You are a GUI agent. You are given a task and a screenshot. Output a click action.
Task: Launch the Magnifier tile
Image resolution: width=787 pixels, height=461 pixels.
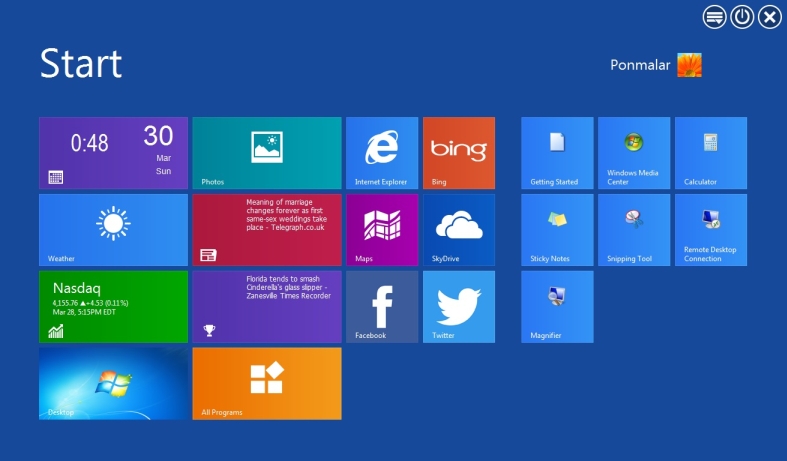[557, 307]
